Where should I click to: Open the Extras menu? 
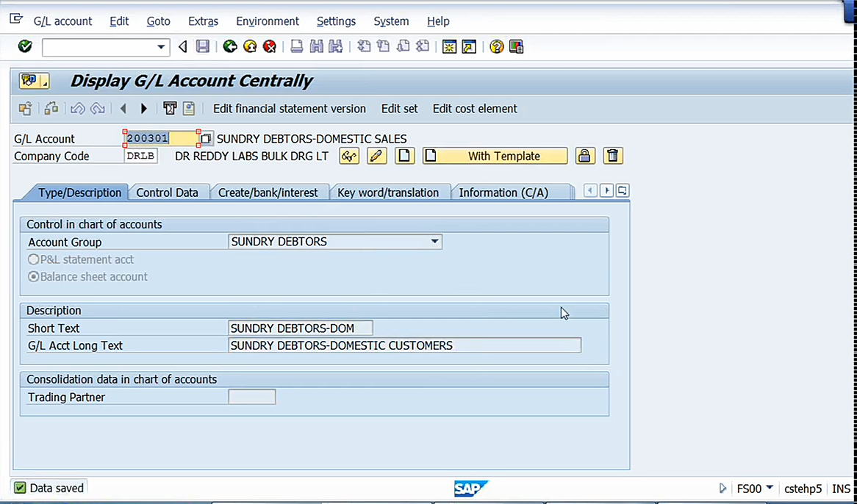pyautogui.click(x=204, y=21)
